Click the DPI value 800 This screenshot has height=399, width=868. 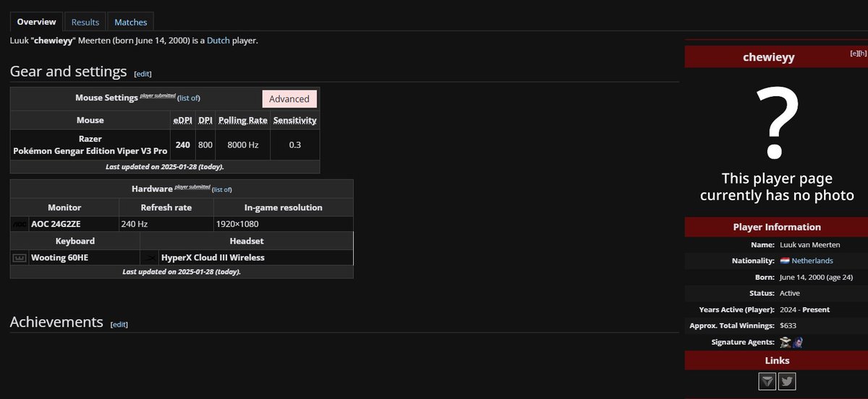(205, 145)
